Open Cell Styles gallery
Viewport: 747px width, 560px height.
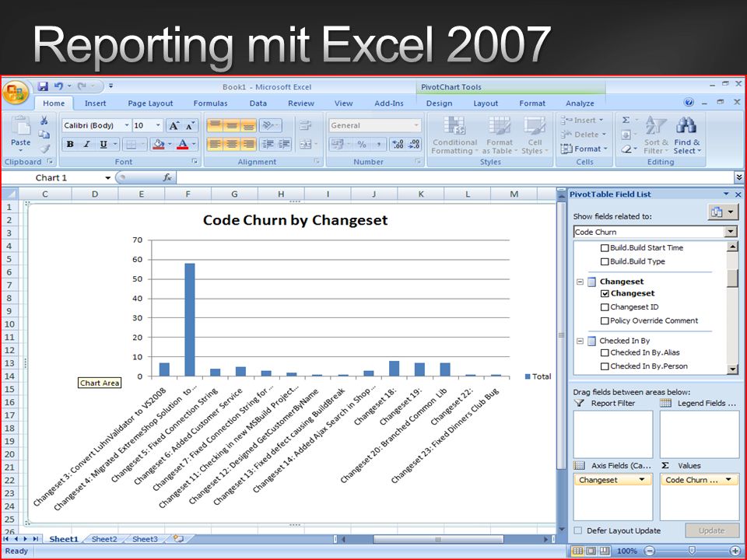535,135
